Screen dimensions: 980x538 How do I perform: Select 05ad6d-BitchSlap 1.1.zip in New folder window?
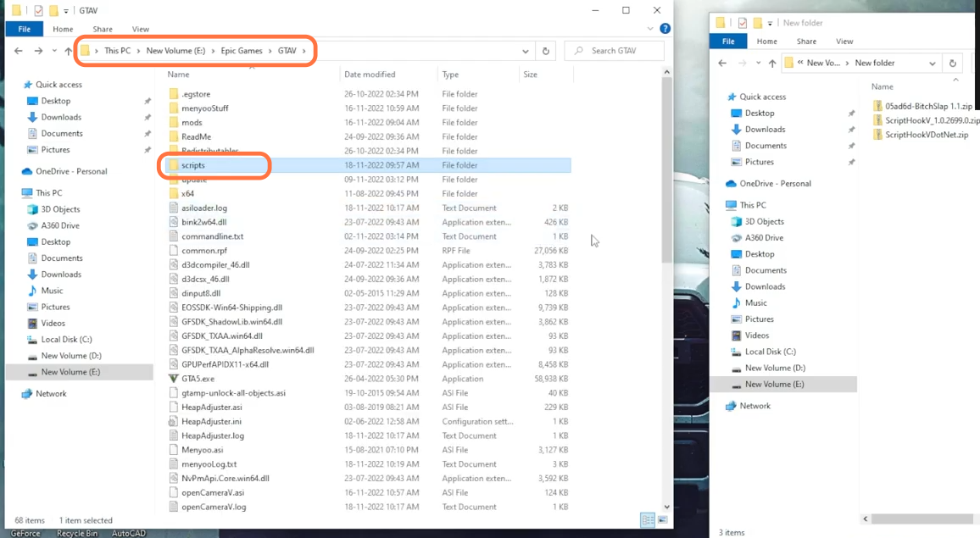[x=928, y=106]
